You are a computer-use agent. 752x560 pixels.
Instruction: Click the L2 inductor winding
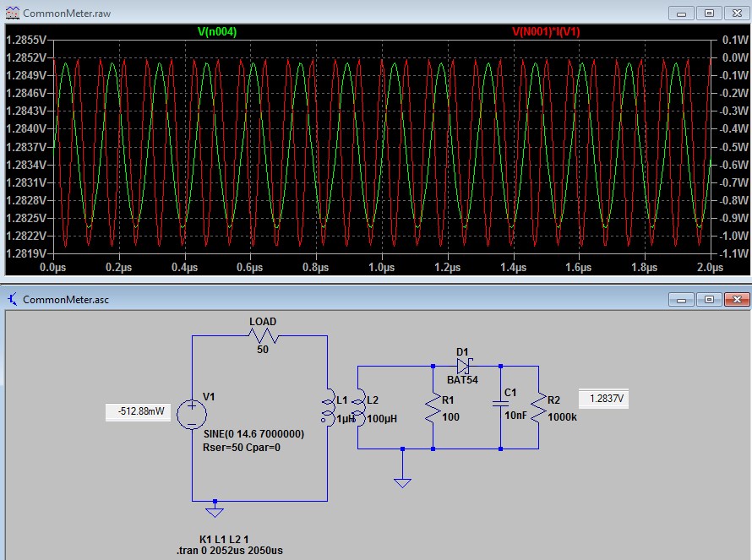pyautogui.click(x=358, y=407)
